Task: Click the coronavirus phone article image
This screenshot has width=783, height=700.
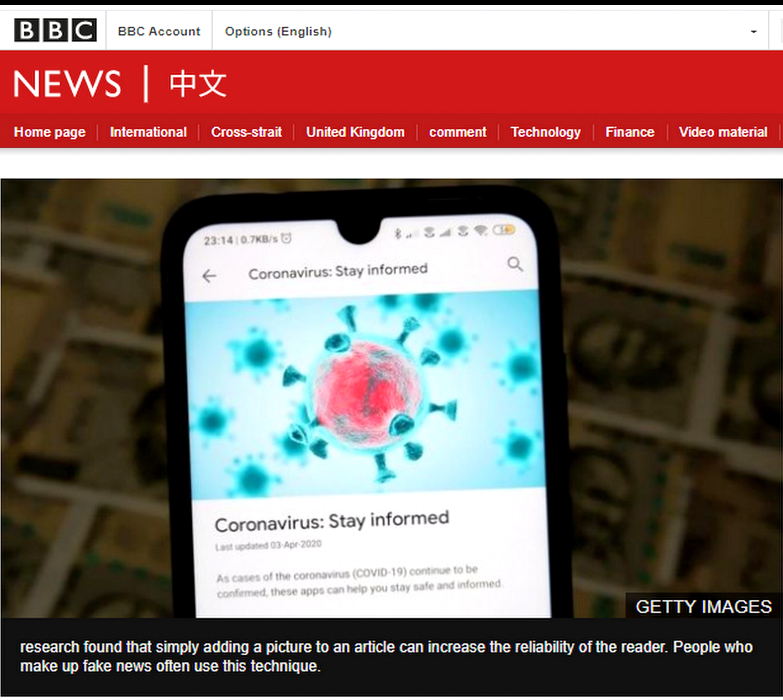Action: [391, 398]
